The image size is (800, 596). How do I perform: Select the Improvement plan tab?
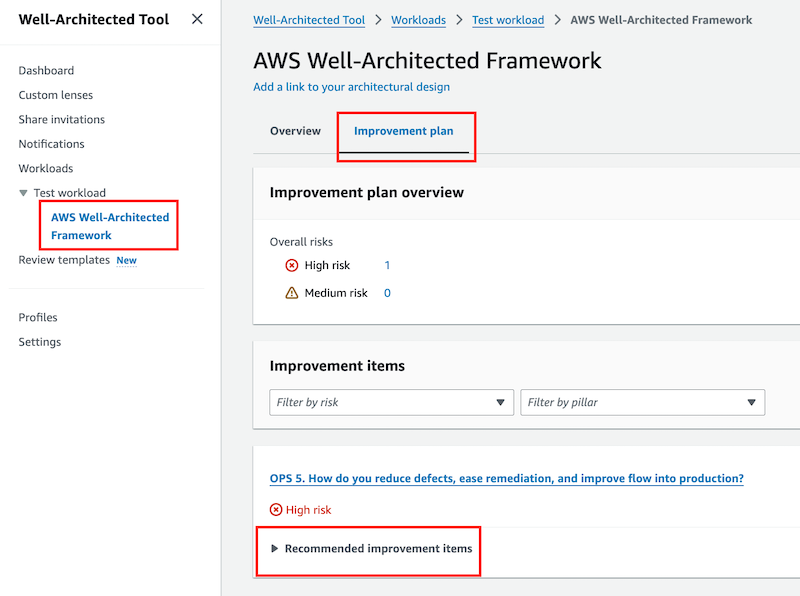click(x=404, y=131)
